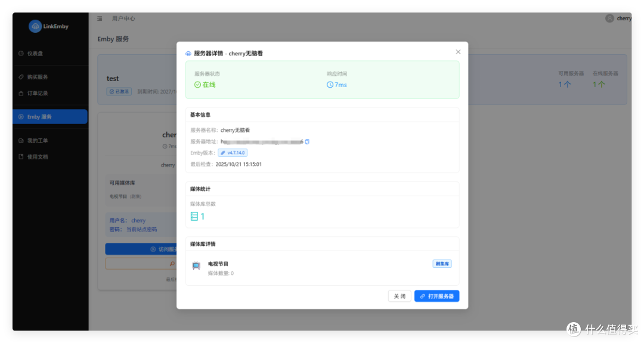Open 我的工单 in the sidebar
Viewport: 644px width, 343px height.
coord(50,141)
